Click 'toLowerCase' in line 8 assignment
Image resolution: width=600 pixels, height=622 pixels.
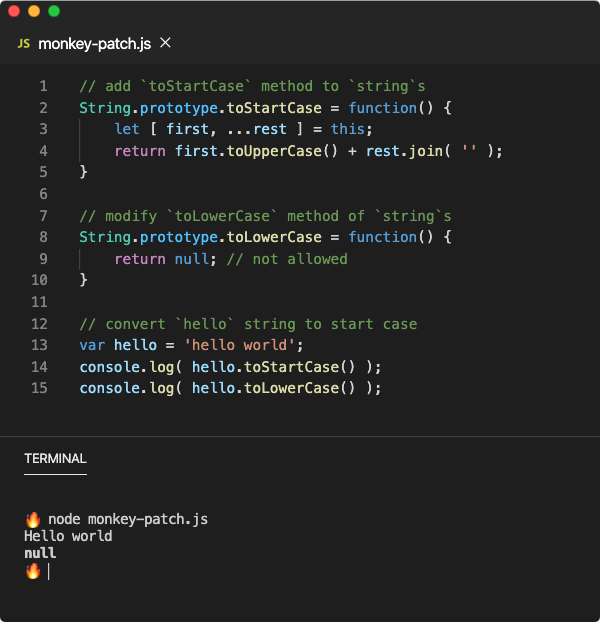[x=274, y=237]
